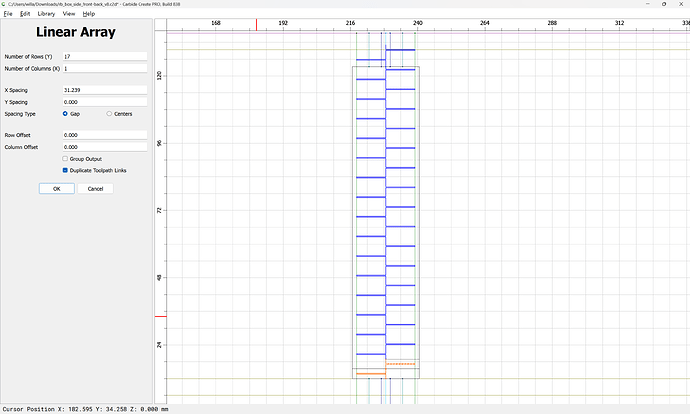This screenshot has width=690, height=414.
Task: Cancel the Linear Array dialog
Action: [94, 188]
